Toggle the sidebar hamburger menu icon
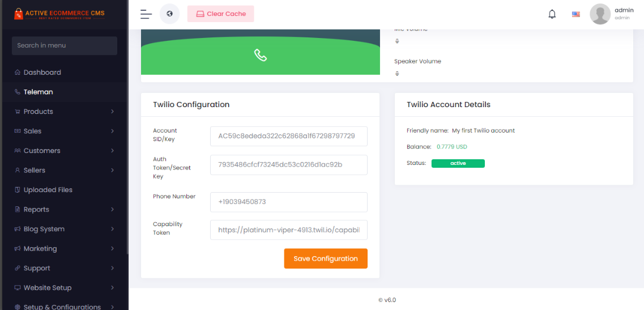Viewport: 644px width, 310px height. coord(146,14)
